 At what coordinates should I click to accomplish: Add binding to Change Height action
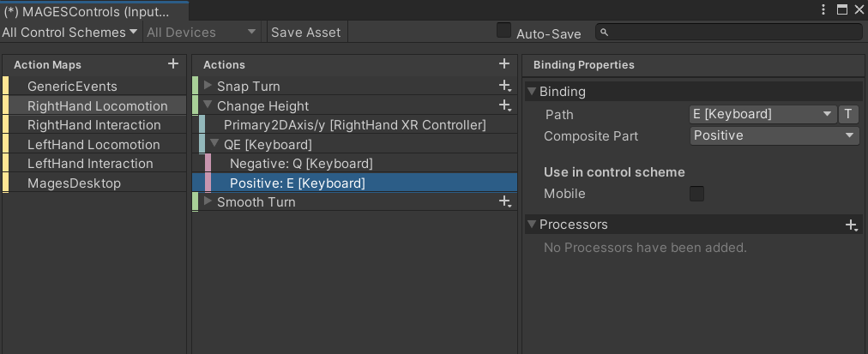tap(504, 105)
